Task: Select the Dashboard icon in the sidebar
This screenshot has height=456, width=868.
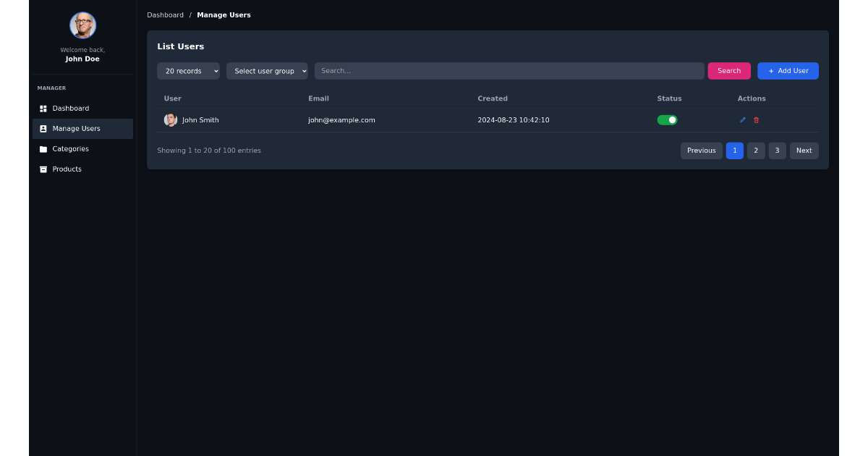Action: [43, 108]
